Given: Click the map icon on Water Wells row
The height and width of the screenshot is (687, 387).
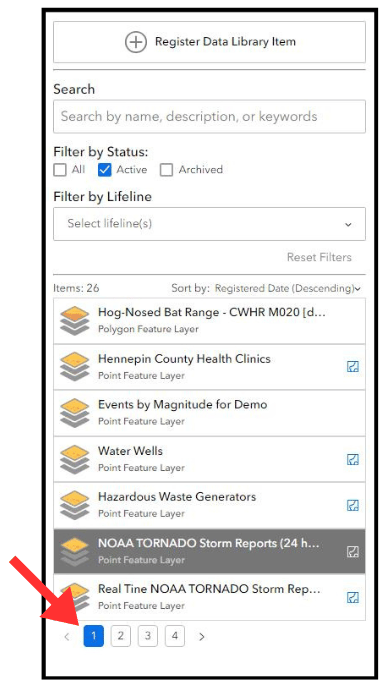Looking at the screenshot, I should coord(353,460).
